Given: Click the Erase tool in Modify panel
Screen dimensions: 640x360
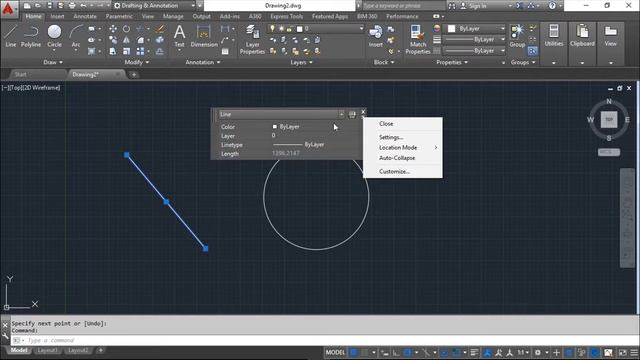Looking at the screenshot, I should pos(160,29).
